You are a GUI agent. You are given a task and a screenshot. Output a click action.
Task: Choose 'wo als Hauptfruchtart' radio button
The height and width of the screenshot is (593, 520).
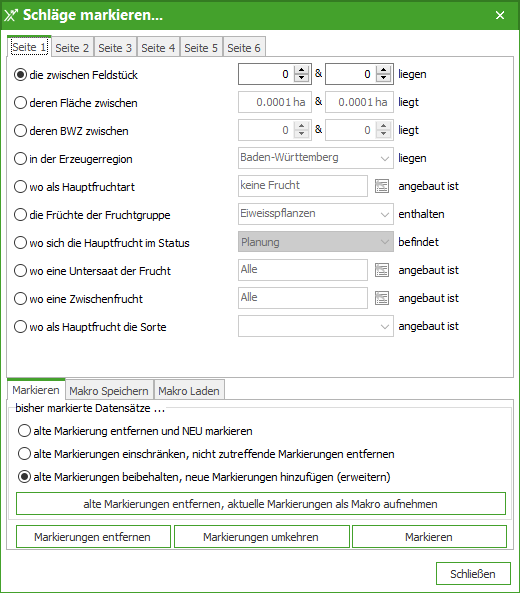point(74,186)
